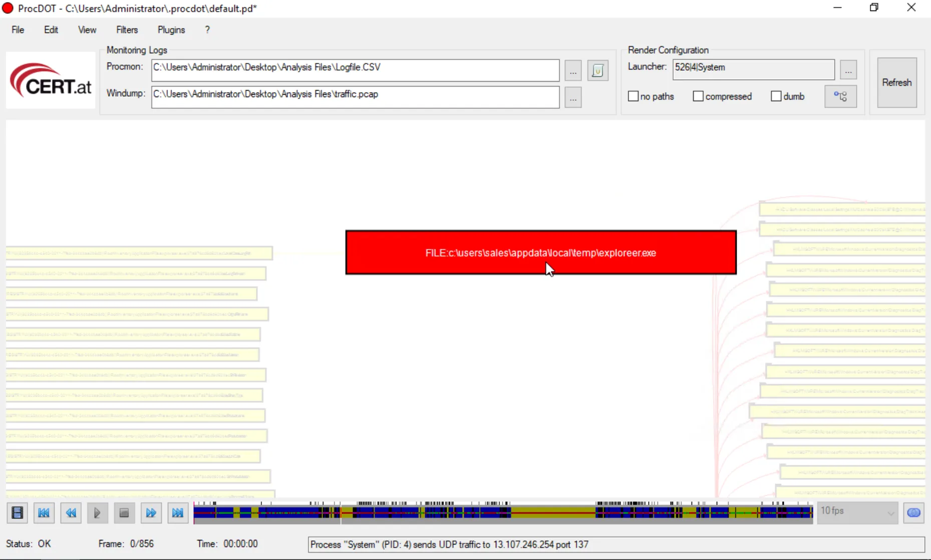Jump to first frame button

(44, 513)
